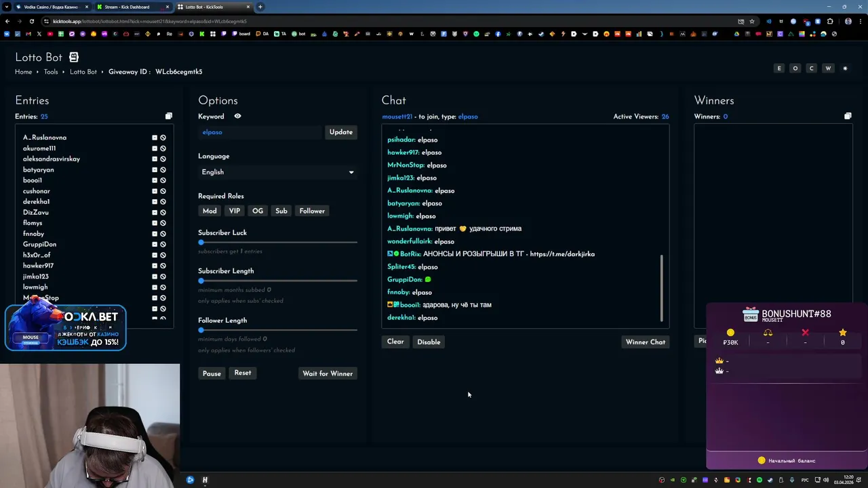This screenshot has width=868, height=488.
Task: Copy the entries list using the copy icon
Action: (169, 117)
